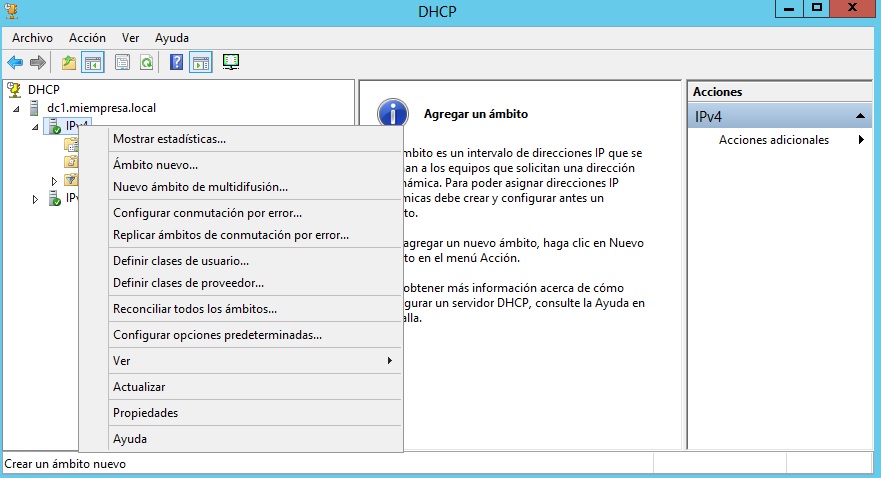The image size is (881, 478).
Task: Collapse the IPv4 header in Acciones pane
Action: 861,117
